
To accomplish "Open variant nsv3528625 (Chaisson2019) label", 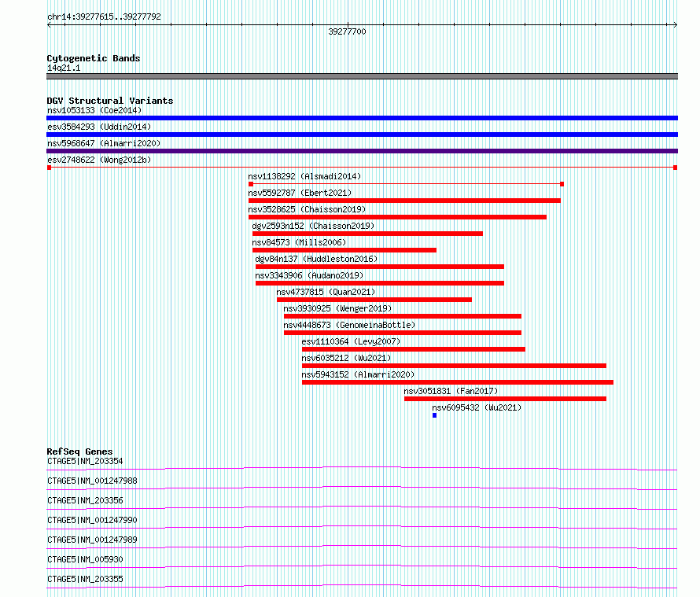I will pos(307,209).
